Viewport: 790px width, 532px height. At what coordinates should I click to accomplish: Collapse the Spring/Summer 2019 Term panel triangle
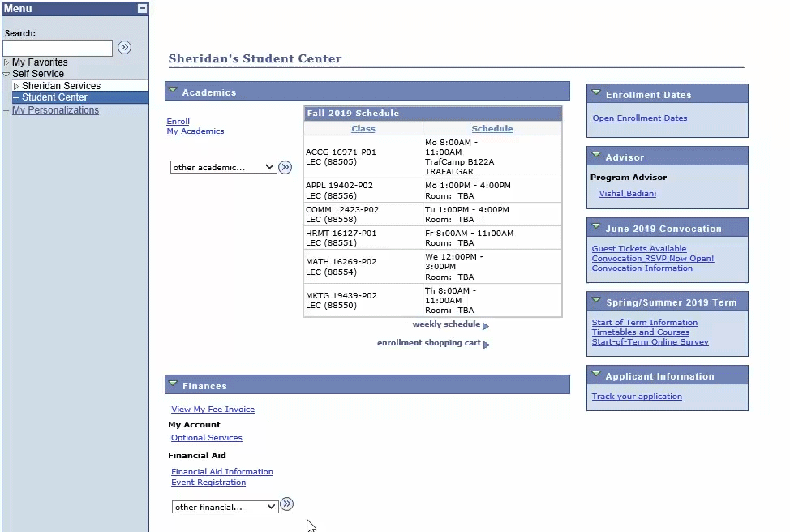click(596, 300)
